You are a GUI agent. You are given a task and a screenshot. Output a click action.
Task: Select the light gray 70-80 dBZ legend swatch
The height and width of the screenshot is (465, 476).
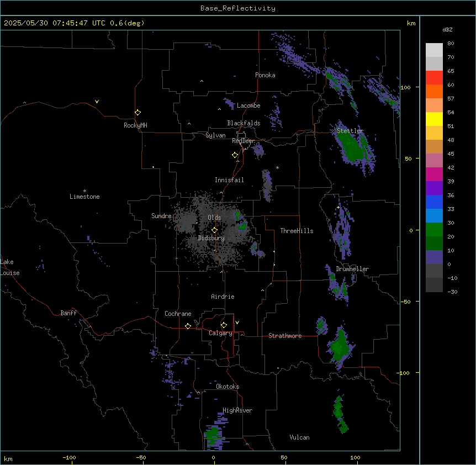434,50
